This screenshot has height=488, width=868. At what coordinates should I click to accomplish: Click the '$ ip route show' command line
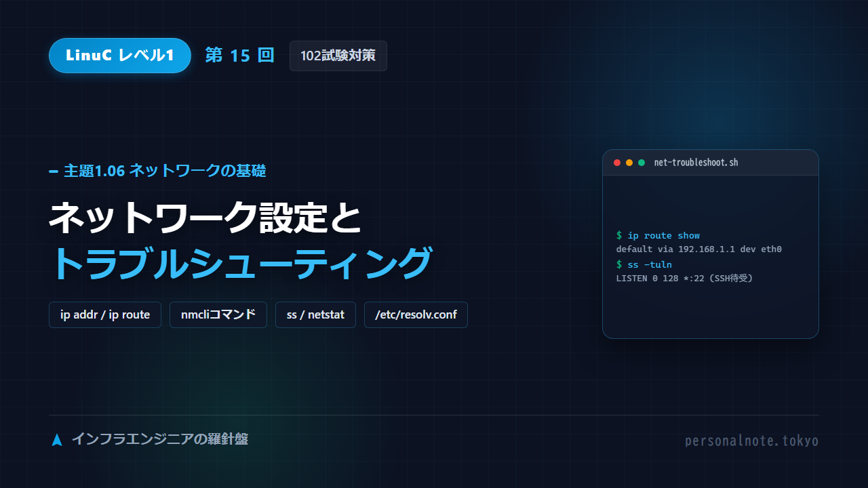[658, 236]
